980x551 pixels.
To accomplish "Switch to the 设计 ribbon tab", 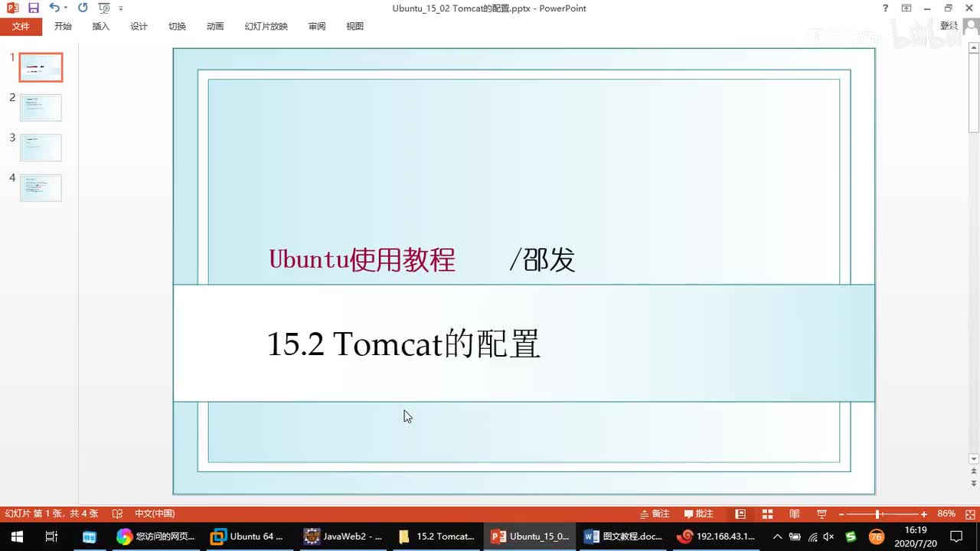I will pyautogui.click(x=139, y=26).
